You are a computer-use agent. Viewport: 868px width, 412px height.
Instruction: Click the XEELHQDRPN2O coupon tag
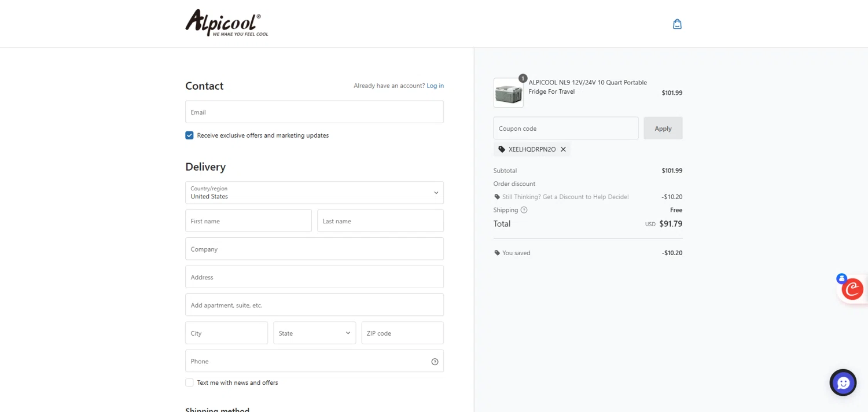(532, 149)
